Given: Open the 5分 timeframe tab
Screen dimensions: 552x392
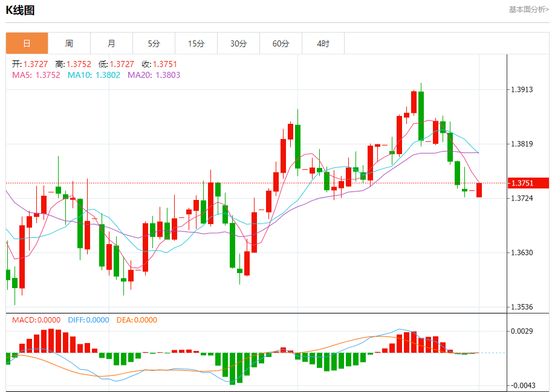Looking at the screenshot, I should point(154,43).
